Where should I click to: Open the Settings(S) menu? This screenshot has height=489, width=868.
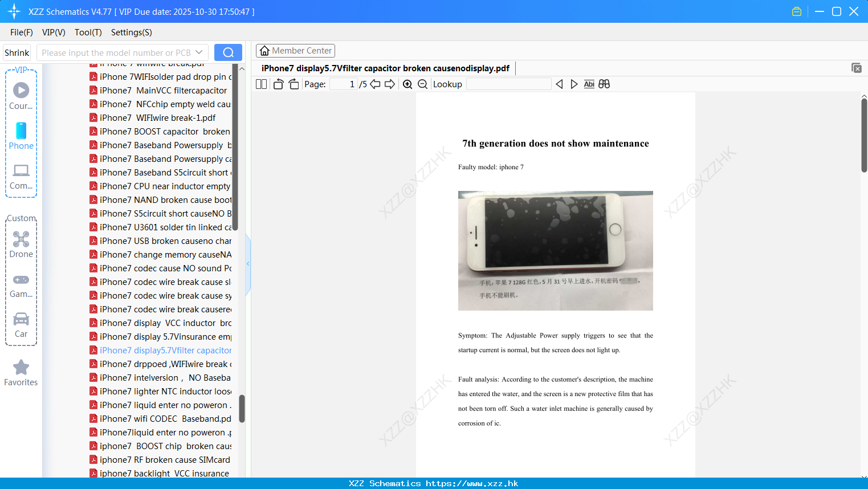tap(132, 32)
